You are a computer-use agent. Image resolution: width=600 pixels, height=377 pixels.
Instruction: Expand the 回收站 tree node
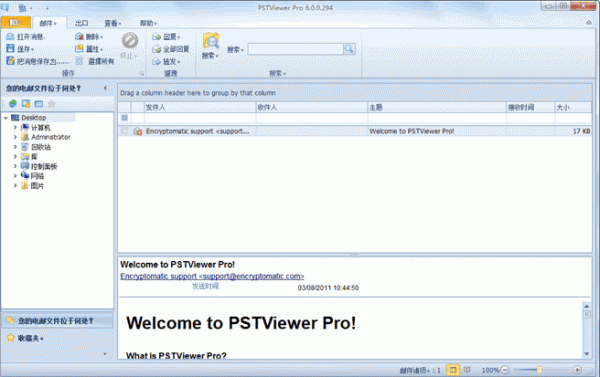coord(15,147)
